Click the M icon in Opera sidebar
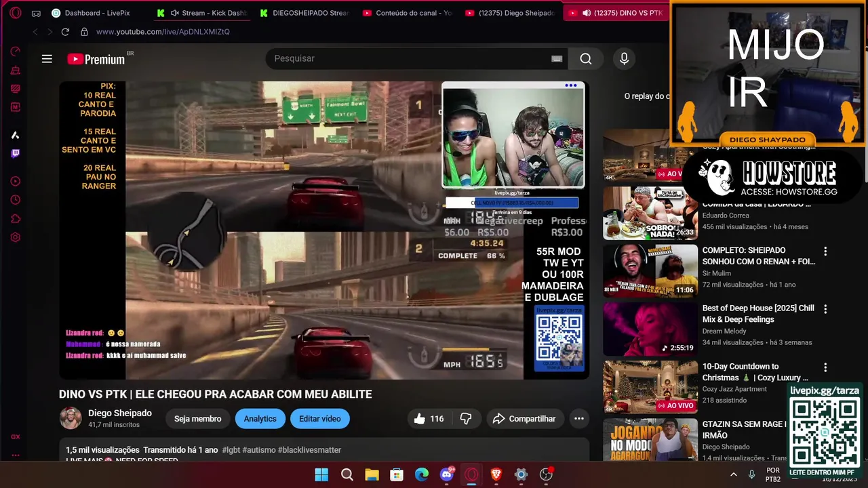Image resolution: width=868 pixels, height=488 pixels. click(15, 107)
